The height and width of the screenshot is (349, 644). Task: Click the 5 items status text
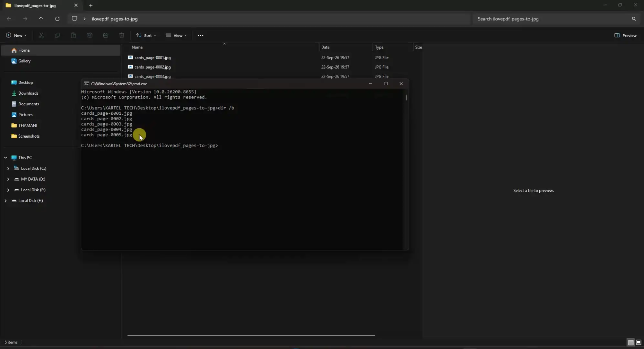tap(11, 342)
